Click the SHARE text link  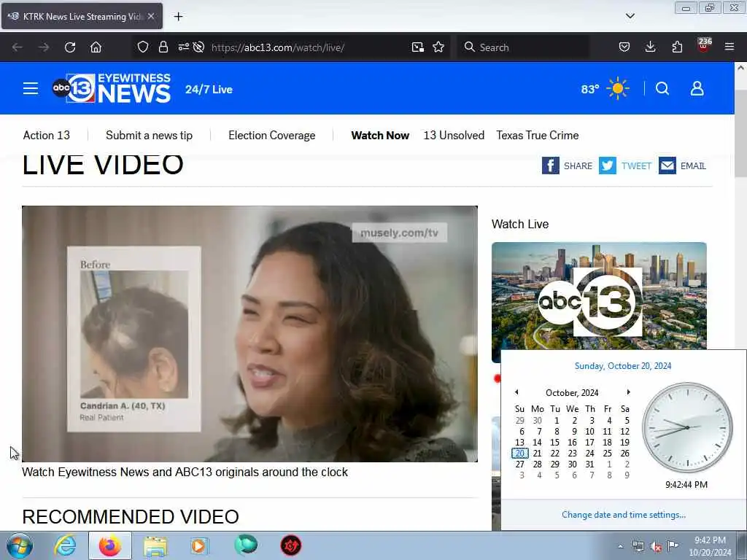[578, 166]
